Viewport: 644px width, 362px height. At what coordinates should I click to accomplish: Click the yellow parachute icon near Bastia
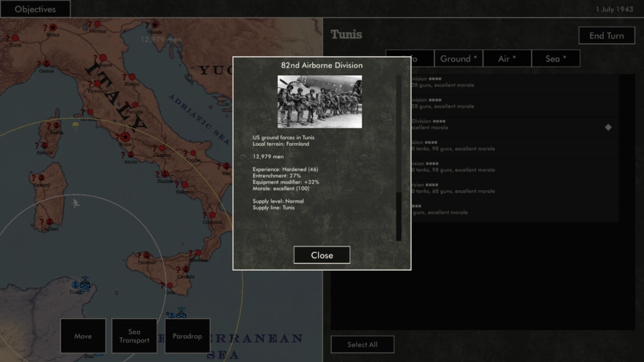[x=75, y=124]
